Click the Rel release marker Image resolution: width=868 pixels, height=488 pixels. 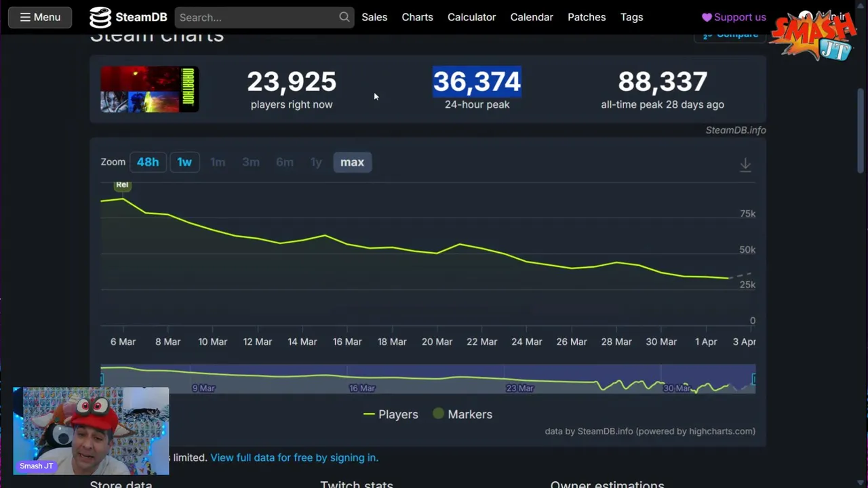pos(122,184)
